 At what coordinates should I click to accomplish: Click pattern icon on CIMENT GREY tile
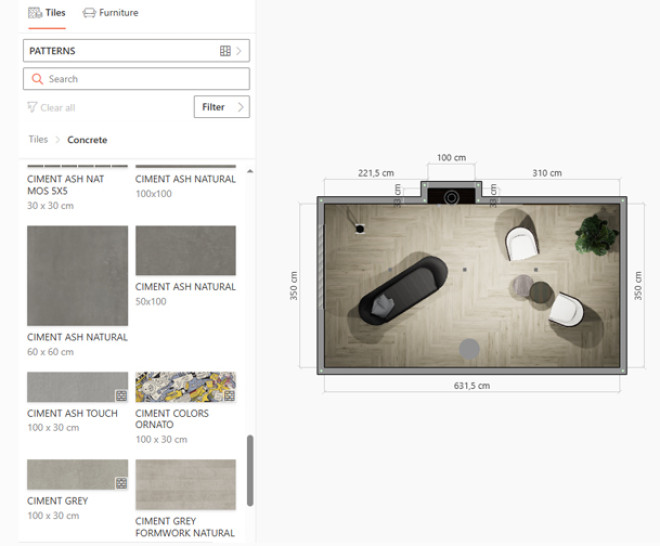pos(121,483)
